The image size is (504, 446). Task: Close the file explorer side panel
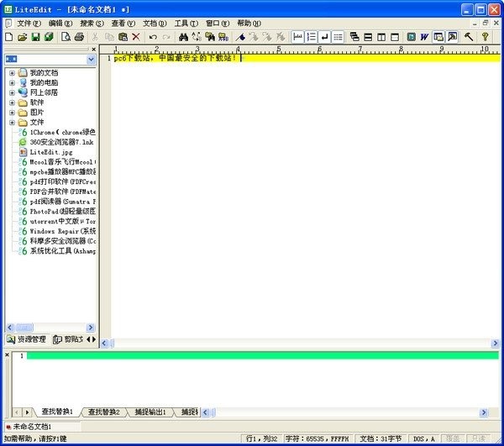93,50
